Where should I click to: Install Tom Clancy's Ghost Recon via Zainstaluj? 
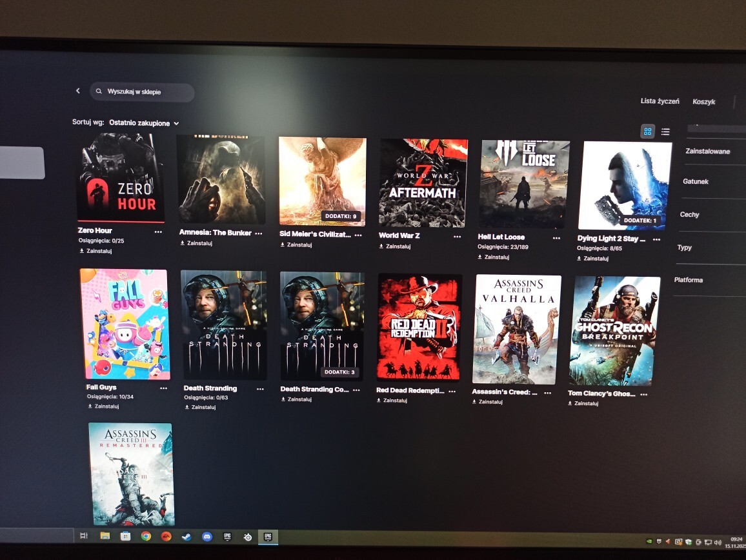tap(583, 403)
